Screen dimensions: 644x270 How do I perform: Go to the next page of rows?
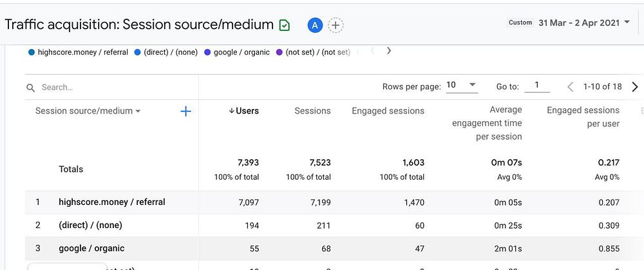coord(635,86)
